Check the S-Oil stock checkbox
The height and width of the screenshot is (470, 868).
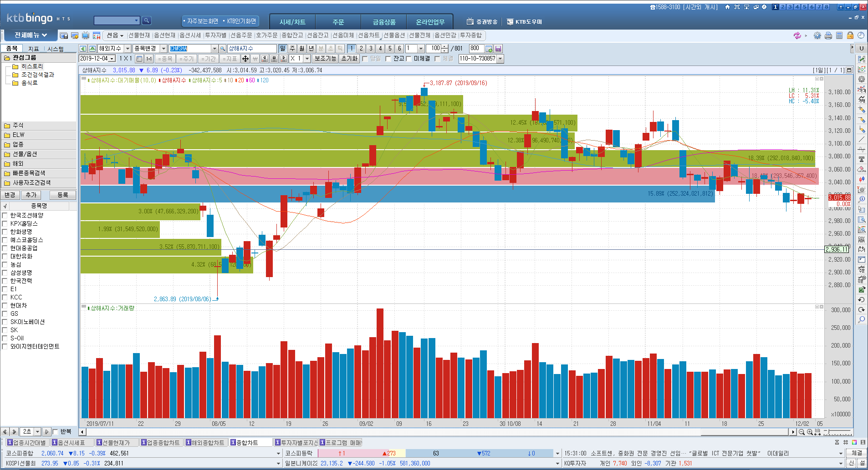tap(5, 338)
